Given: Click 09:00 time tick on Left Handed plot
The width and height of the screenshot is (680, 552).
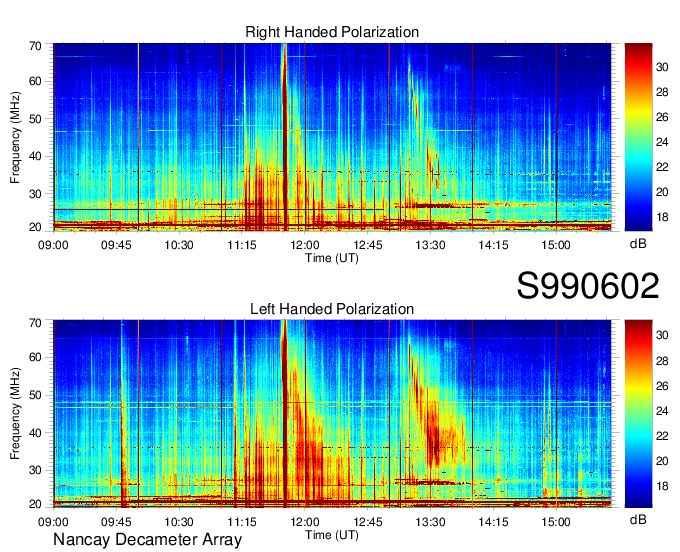Looking at the screenshot, I should click(53, 522).
